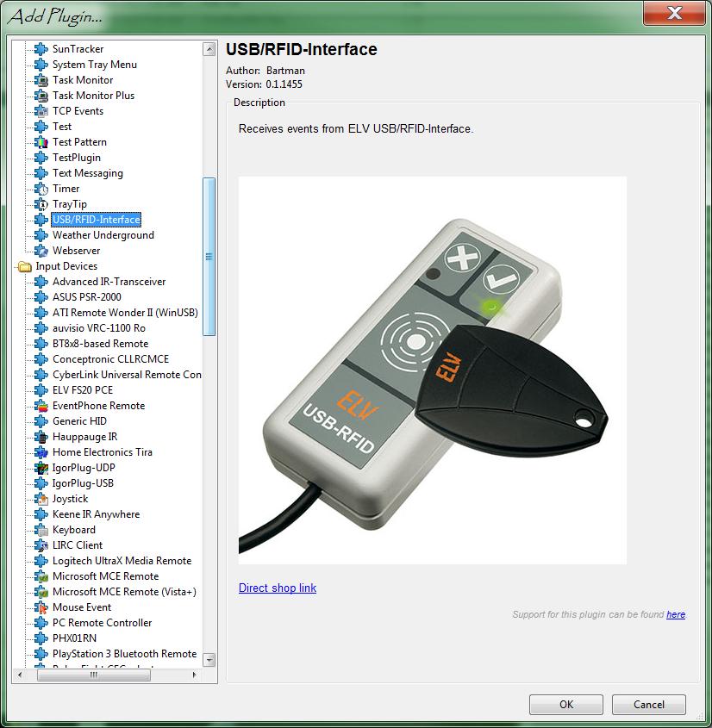Select Logitech UltraX Media Remote

[122, 561]
